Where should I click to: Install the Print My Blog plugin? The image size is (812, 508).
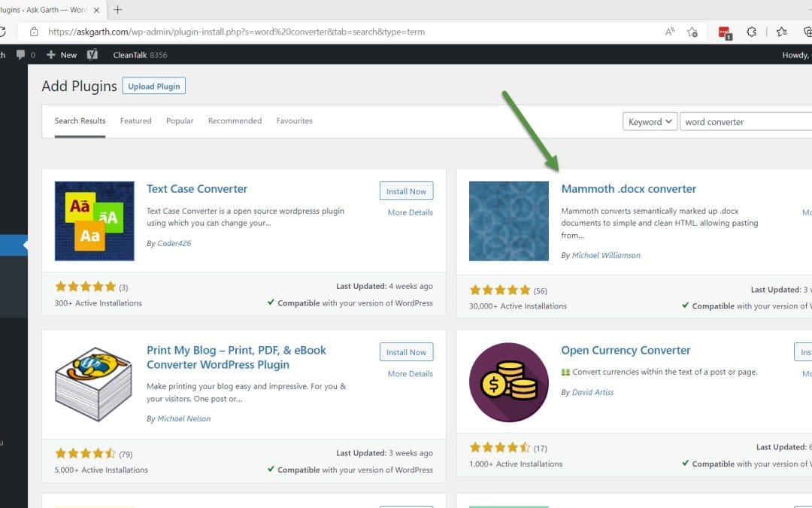[406, 352]
